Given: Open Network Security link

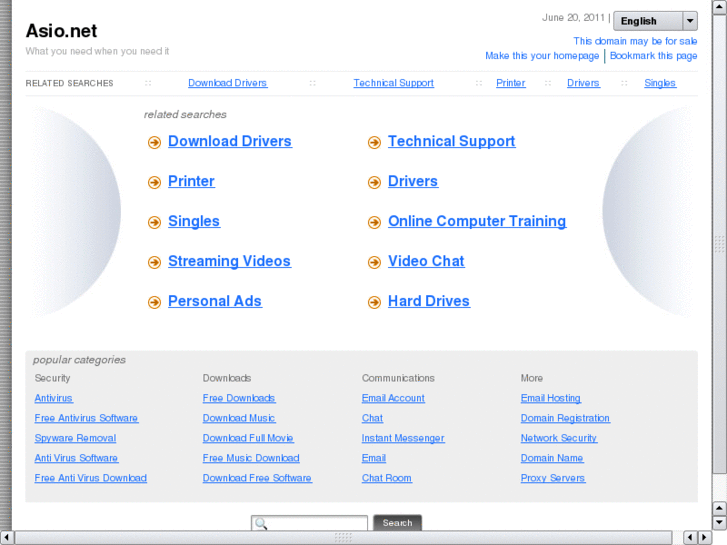Looking at the screenshot, I should coord(559,438).
